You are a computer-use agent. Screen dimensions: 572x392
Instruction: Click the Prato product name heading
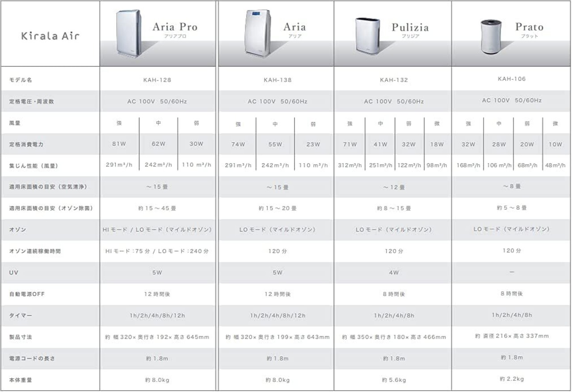(x=530, y=27)
